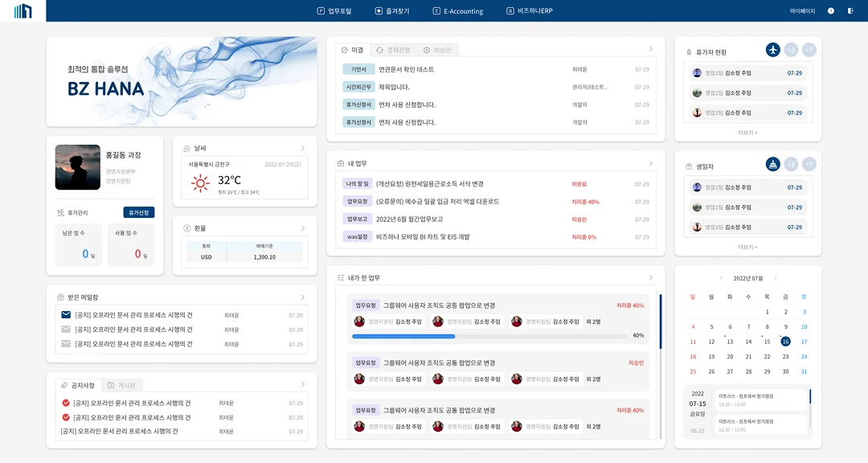Screen dimensions: 868x463
Task: Click the vacation icon beside 휴가관리
Action: [60, 213]
